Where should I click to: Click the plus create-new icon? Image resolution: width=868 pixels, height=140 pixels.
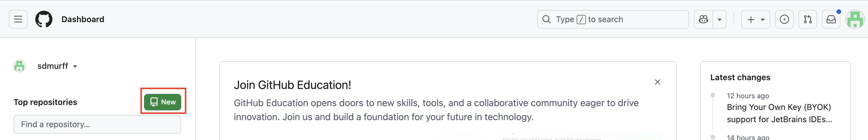point(751,20)
